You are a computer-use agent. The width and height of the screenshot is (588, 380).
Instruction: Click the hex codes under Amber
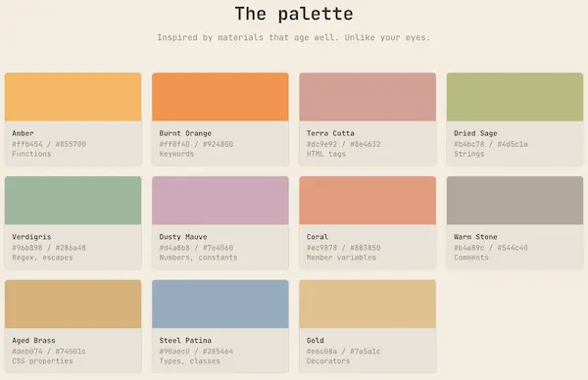(x=49, y=144)
